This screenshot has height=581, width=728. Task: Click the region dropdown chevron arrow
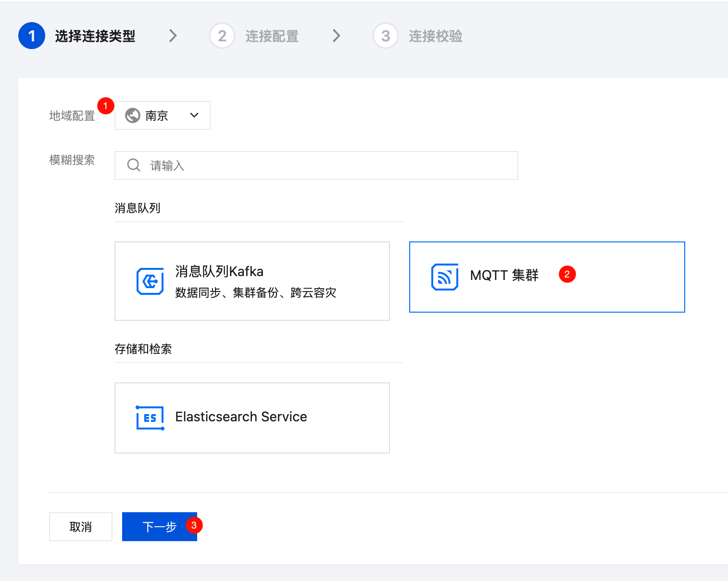pyautogui.click(x=194, y=115)
